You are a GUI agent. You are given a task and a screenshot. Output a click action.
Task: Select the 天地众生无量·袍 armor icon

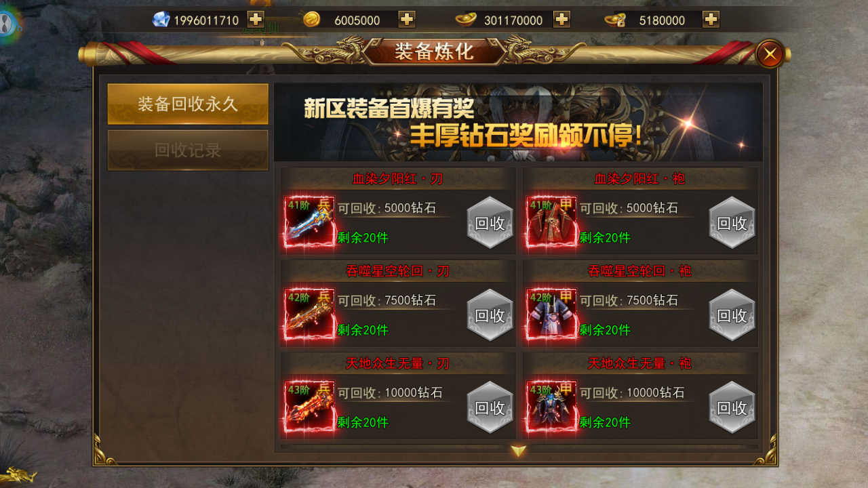click(x=551, y=406)
